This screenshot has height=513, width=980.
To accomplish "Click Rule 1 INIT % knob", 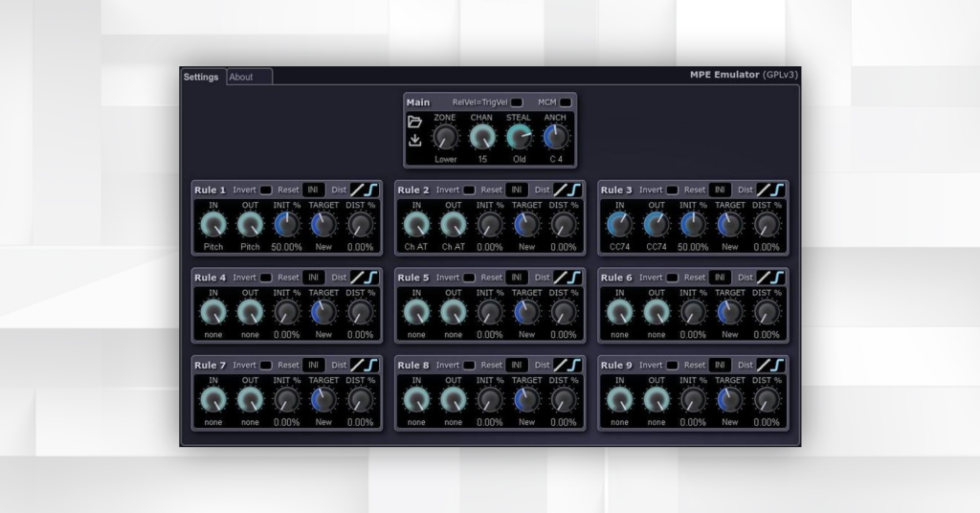I will tap(287, 225).
